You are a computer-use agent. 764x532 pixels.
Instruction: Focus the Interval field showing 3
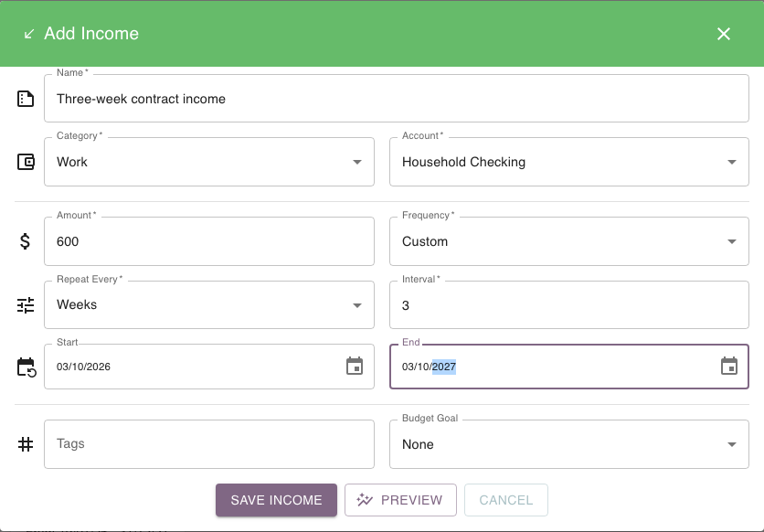(x=569, y=305)
